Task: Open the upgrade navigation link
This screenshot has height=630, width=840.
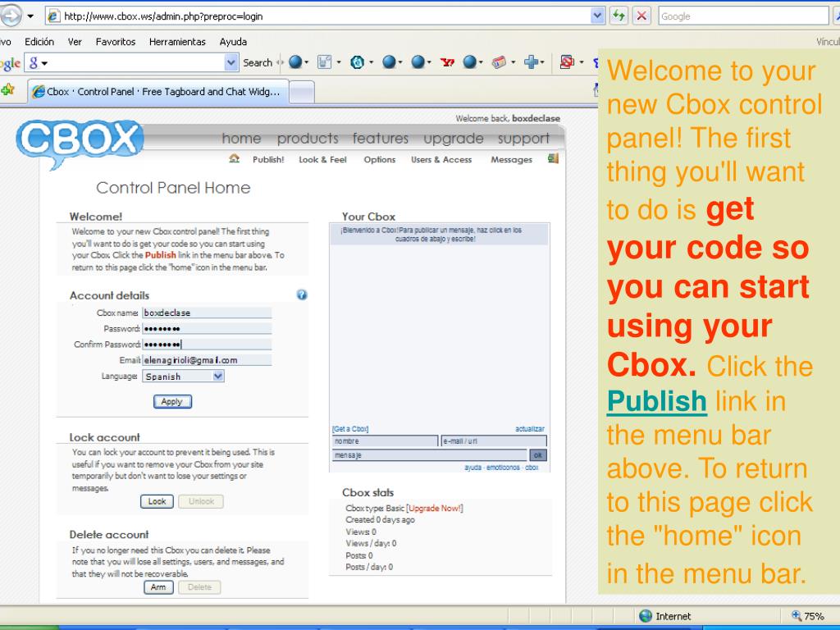Action: (x=453, y=138)
